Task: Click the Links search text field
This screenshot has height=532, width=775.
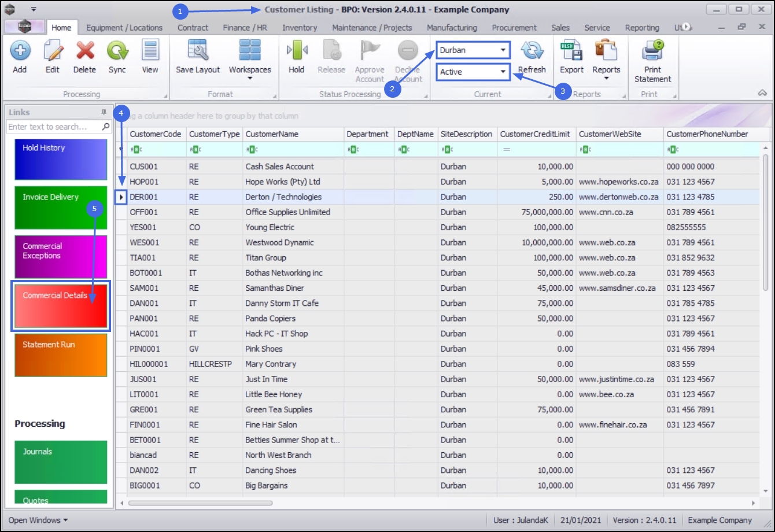Action: pos(53,127)
